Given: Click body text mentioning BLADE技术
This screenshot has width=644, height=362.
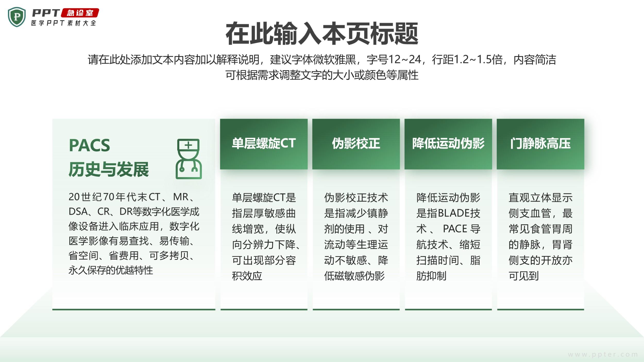Looking at the screenshot, I should 448,237.
